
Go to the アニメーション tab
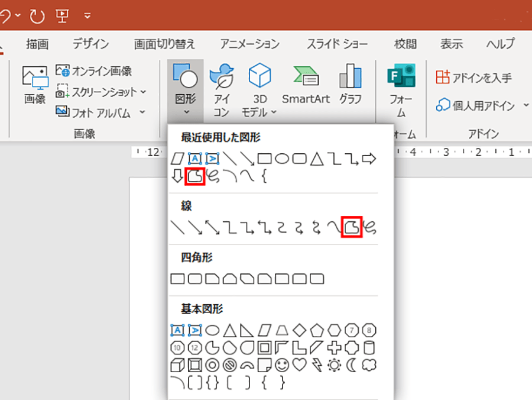(x=249, y=44)
